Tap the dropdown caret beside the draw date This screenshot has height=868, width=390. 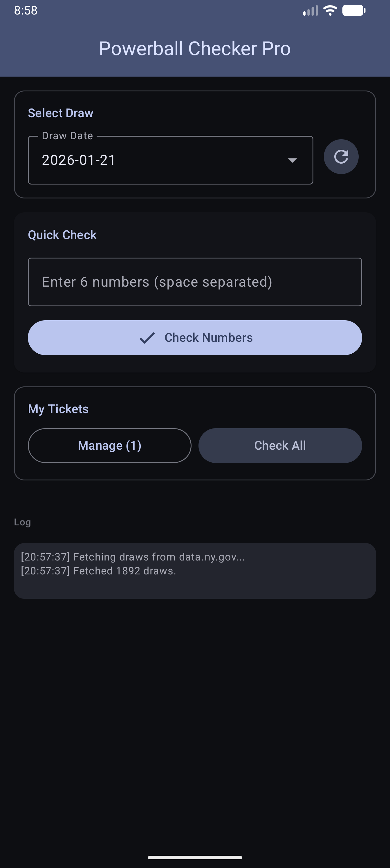coord(292,160)
